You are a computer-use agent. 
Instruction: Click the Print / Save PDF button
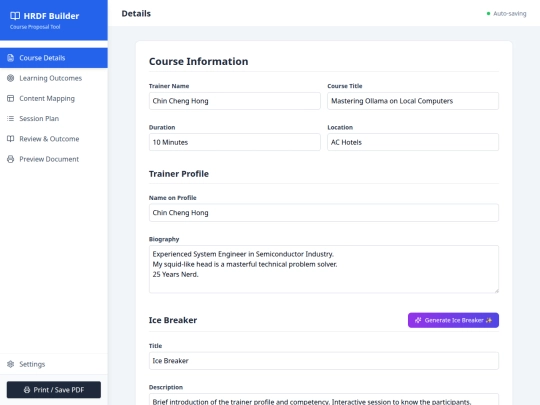click(54, 390)
